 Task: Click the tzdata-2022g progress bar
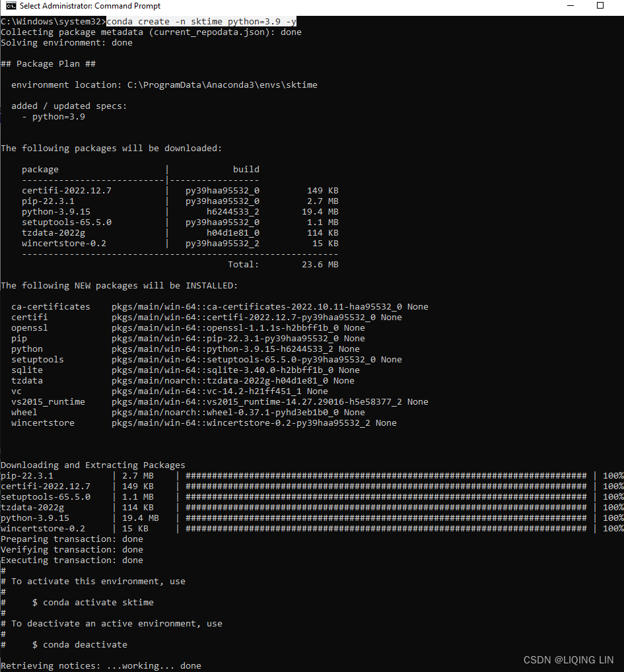tap(386, 507)
